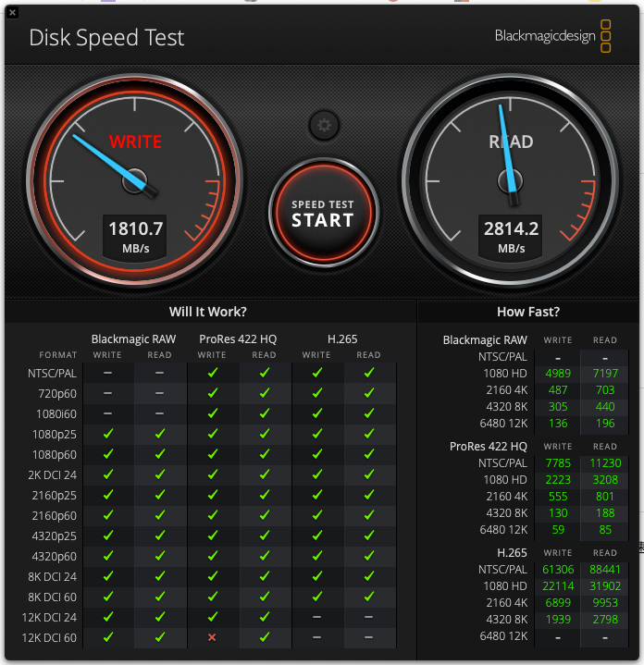Screen dimensions: 644x665
Task: Click the 61306 H.265 NTSC/PAL write value
Action: click(558, 570)
